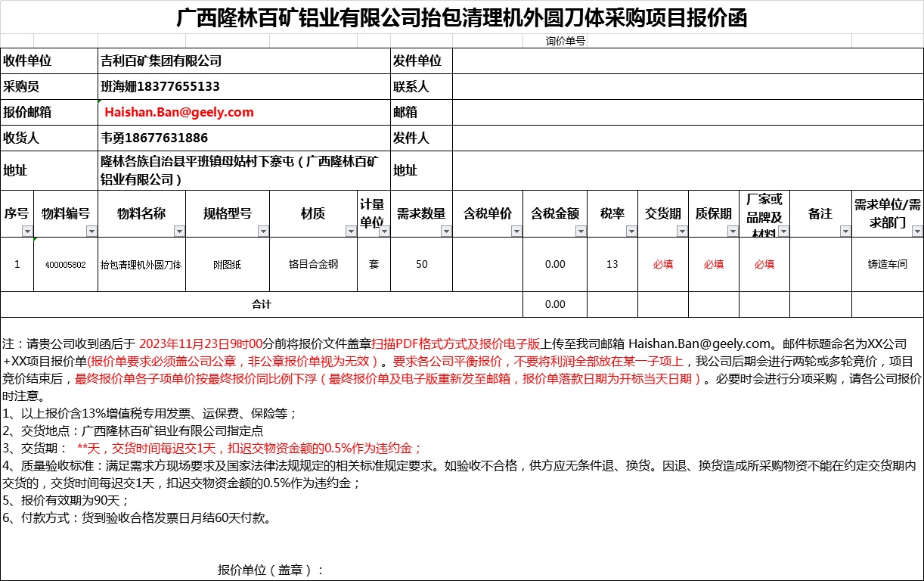Select the empty 备注 cell in row 1
Image resolution: width=924 pixels, height=581 pixels.
tap(820, 264)
